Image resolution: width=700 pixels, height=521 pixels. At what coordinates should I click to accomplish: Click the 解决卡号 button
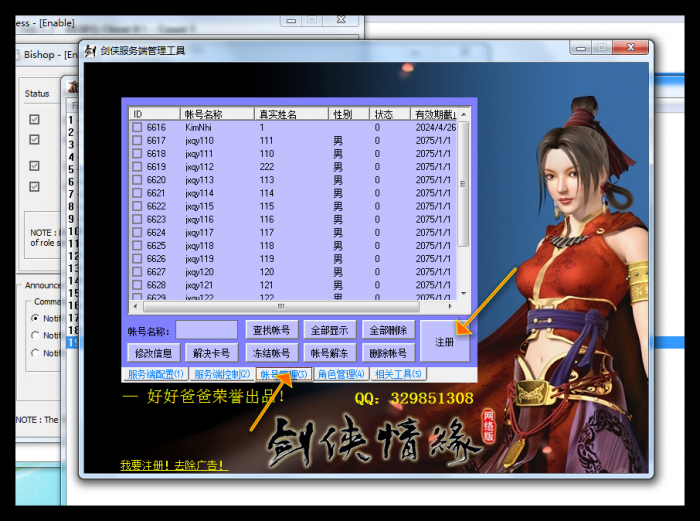click(x=212, y=353)
